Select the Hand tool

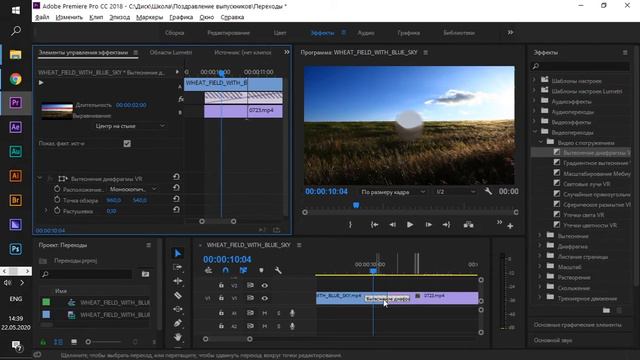(178, 337)
